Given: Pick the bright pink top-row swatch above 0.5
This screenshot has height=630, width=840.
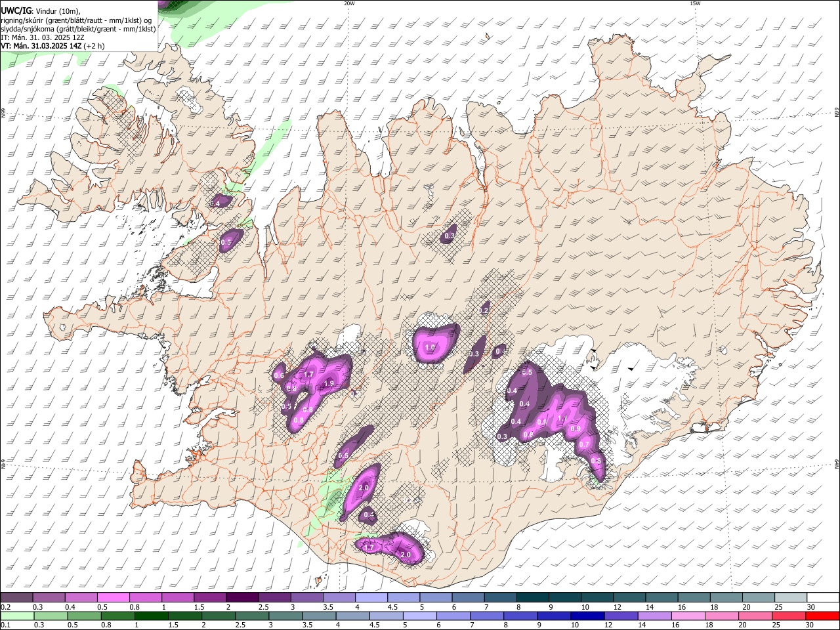Looking at the screenshot, I should point(112,598).
